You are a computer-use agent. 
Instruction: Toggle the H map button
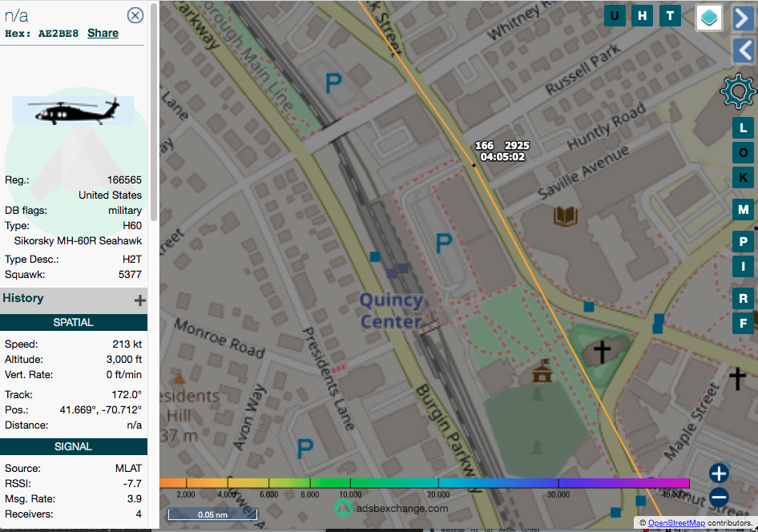click(x=642, y=15)
